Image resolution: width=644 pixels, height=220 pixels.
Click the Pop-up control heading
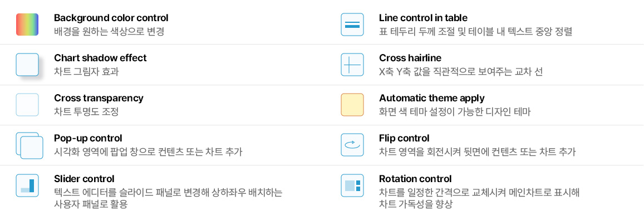pyautogui.click(x=89, y=138)
